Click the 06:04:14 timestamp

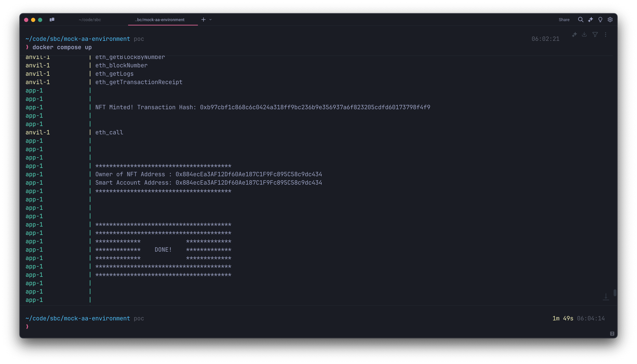coord(591,318)
